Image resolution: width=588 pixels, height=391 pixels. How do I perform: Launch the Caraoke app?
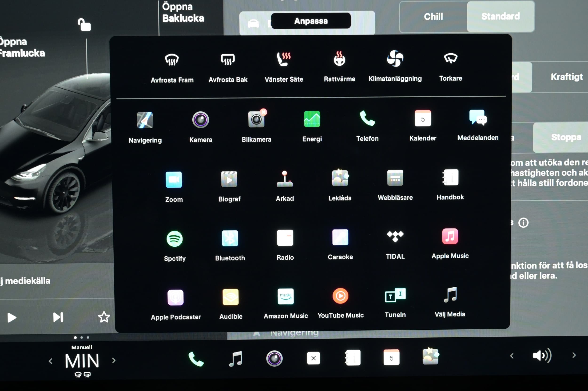pos(340,244)
